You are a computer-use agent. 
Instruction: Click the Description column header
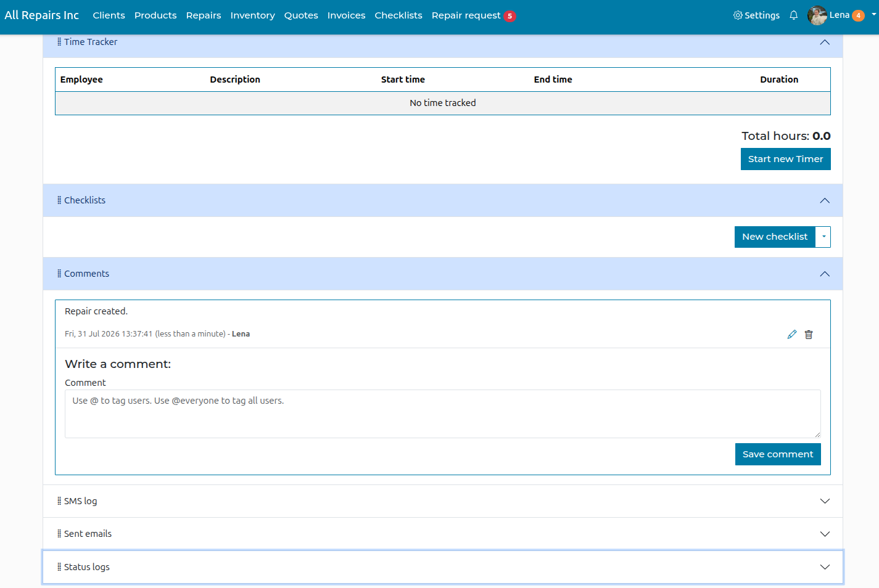tap(235, 80)
